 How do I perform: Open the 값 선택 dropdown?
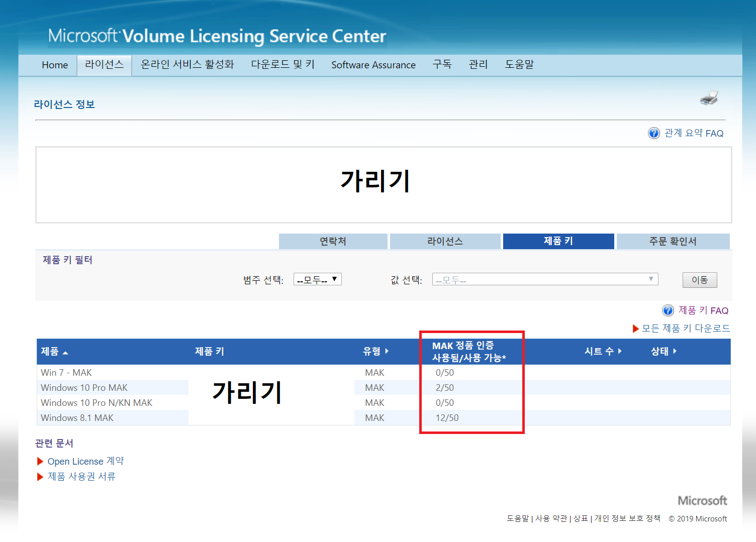(545, 279)
